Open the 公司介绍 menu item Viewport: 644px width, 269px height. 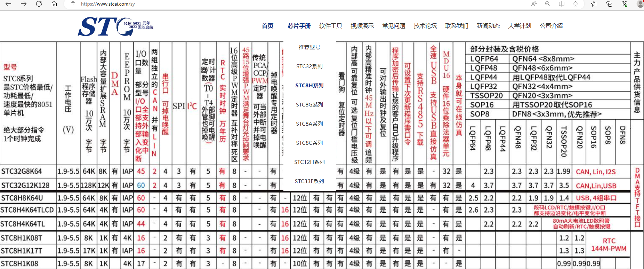pos(551,26)
